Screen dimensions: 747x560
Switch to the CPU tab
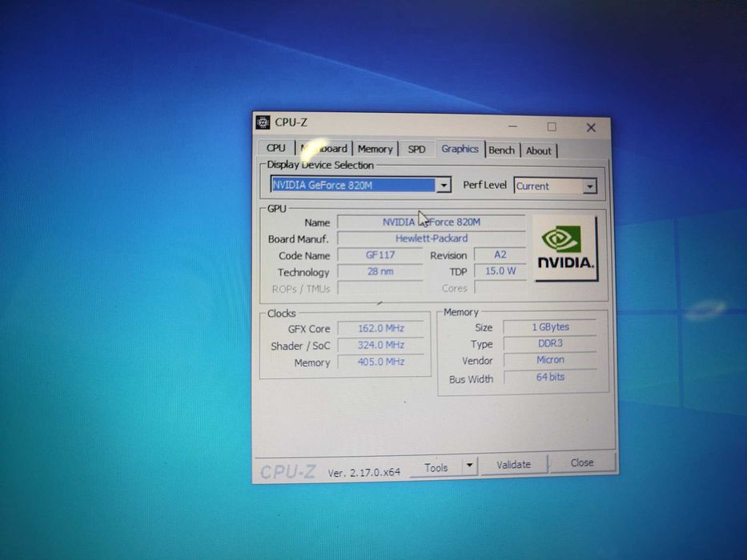(x=276, y=148)
